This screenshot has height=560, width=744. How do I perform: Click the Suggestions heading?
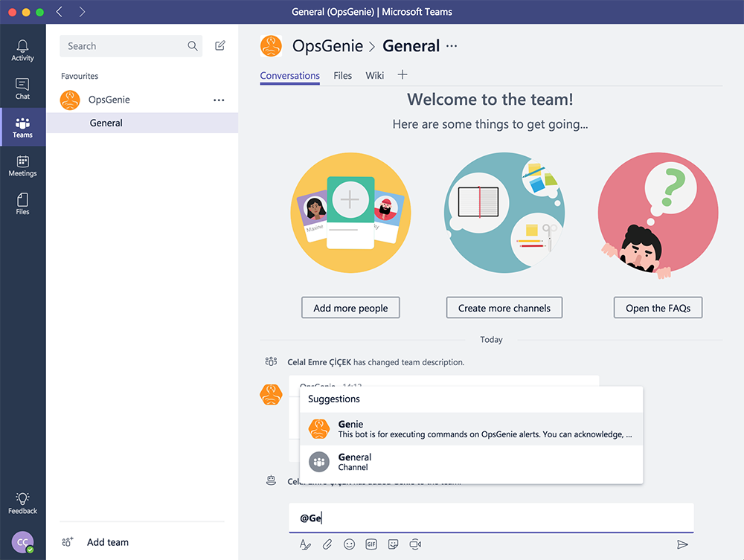[334, 399]
